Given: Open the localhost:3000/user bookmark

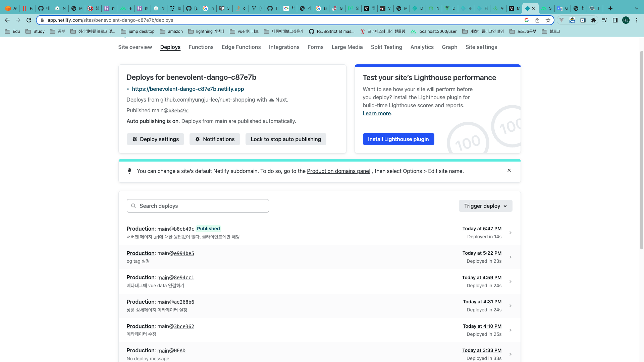Looking at the screenshot, I should click(x=434, y=32).
